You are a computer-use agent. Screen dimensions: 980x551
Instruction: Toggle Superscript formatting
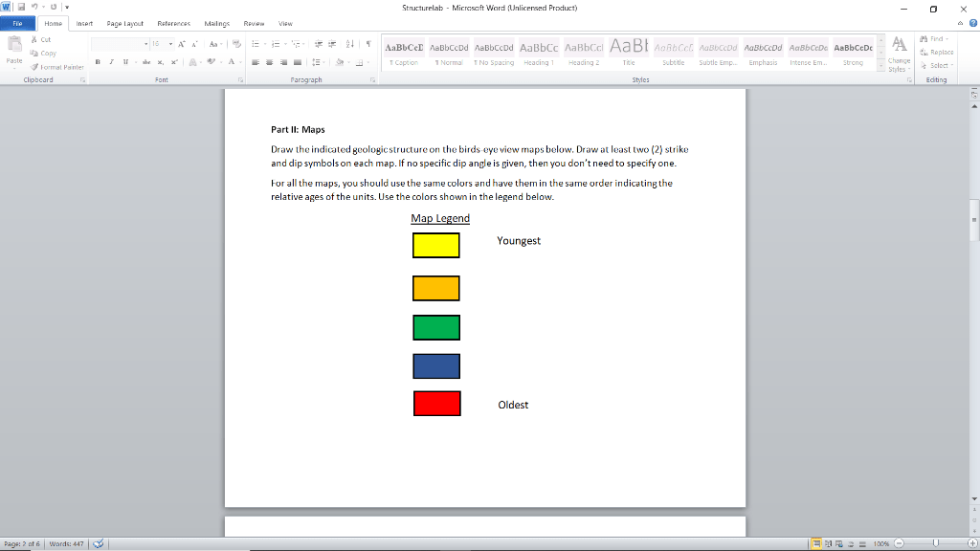point(174,62)
